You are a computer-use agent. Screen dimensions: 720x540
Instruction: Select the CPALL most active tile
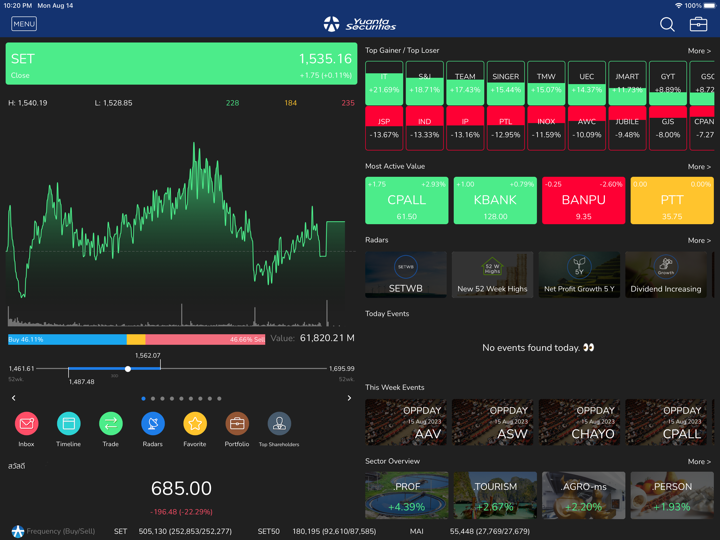pos(407,200)
